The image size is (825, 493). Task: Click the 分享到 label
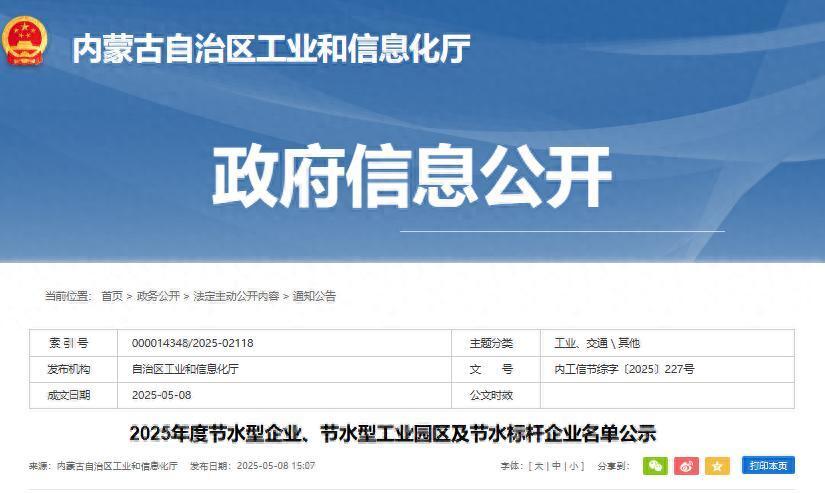click(x=613, y=466)
